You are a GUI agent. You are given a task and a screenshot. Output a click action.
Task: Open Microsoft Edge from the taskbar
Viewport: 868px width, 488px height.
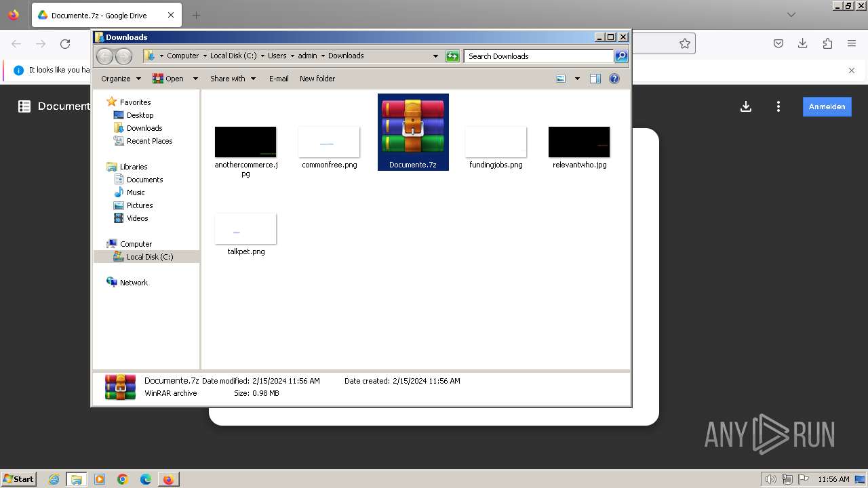[x=146, y=479]
